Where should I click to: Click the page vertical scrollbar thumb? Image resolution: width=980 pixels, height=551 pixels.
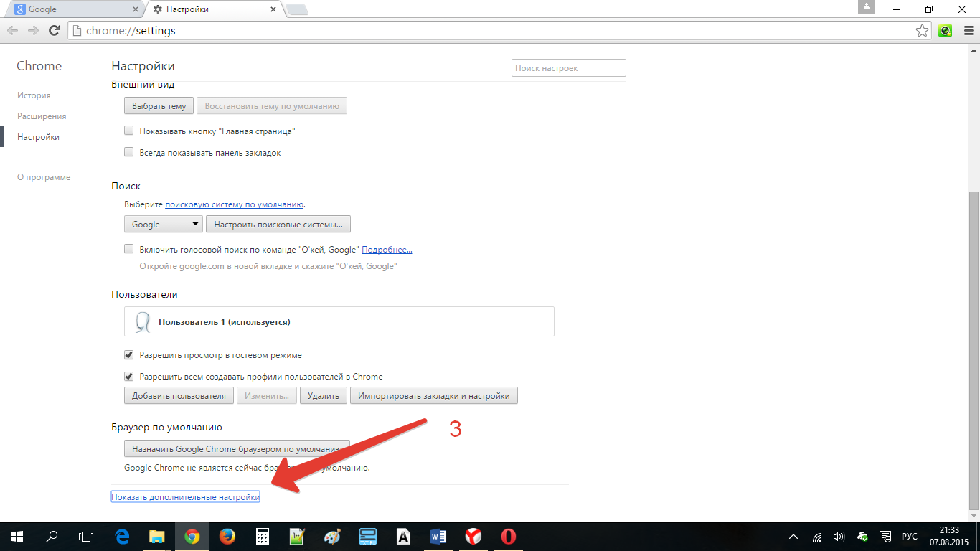click(974, 352)
